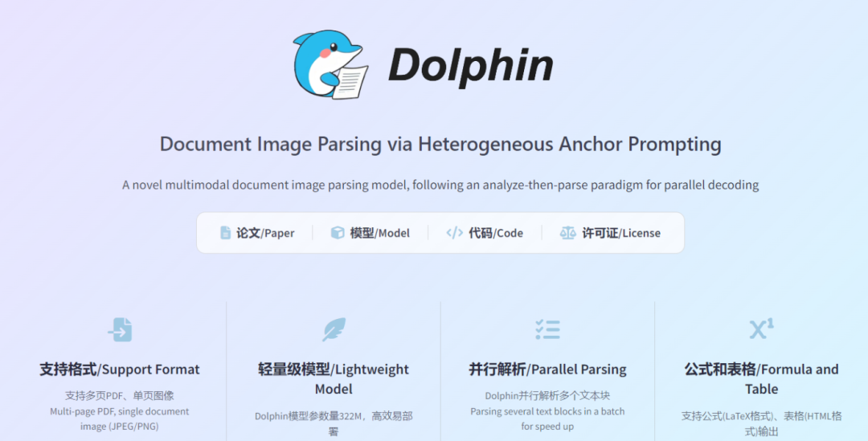This screenshot has height=441, width=868.
Task: Open the 论文/Paper link
Action: pos(257,233)
